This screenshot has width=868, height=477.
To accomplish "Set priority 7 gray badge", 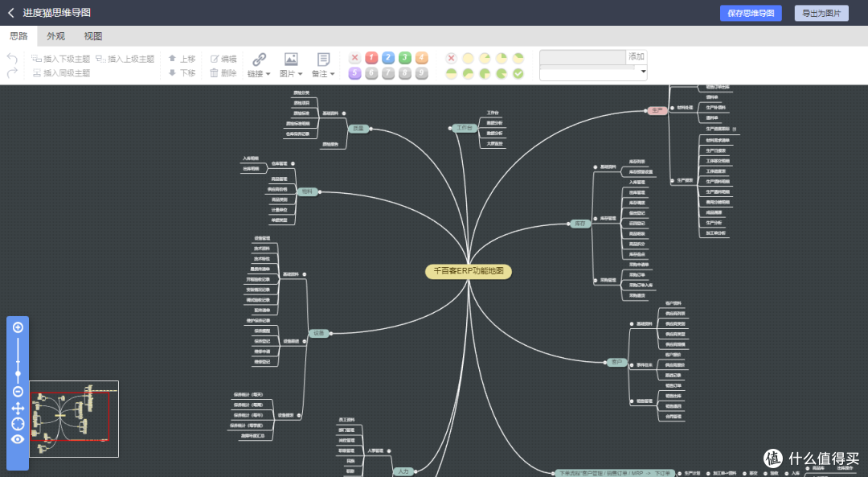I will (x=388, y=73).
